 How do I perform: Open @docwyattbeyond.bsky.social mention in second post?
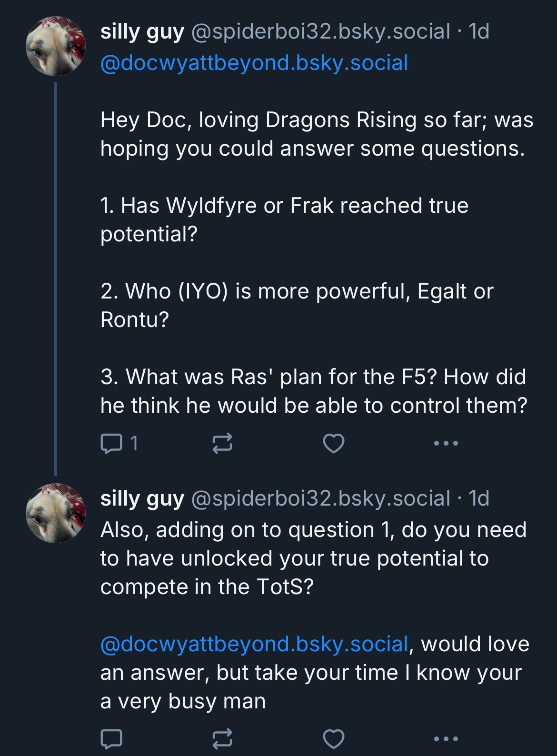click(x=254, y=644)
